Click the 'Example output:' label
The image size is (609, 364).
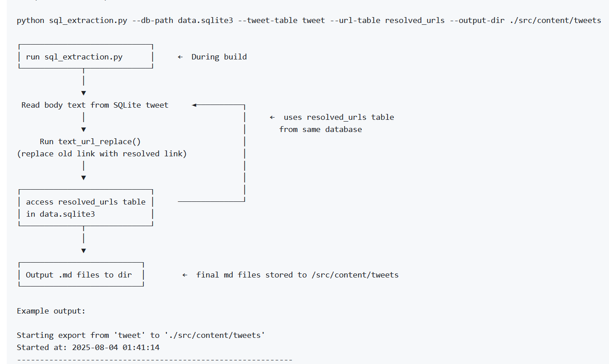(x=51, y=311)
